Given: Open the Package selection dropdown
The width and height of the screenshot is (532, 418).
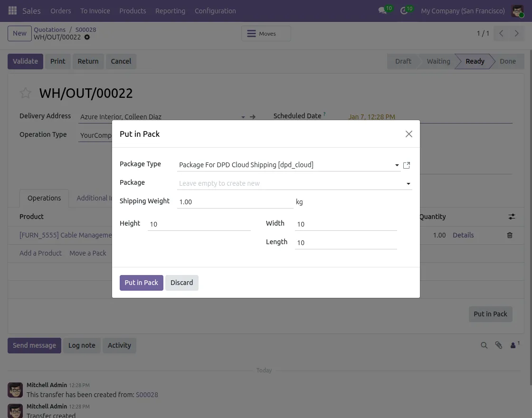Looking at the screenshot, I should coord(408,183).
